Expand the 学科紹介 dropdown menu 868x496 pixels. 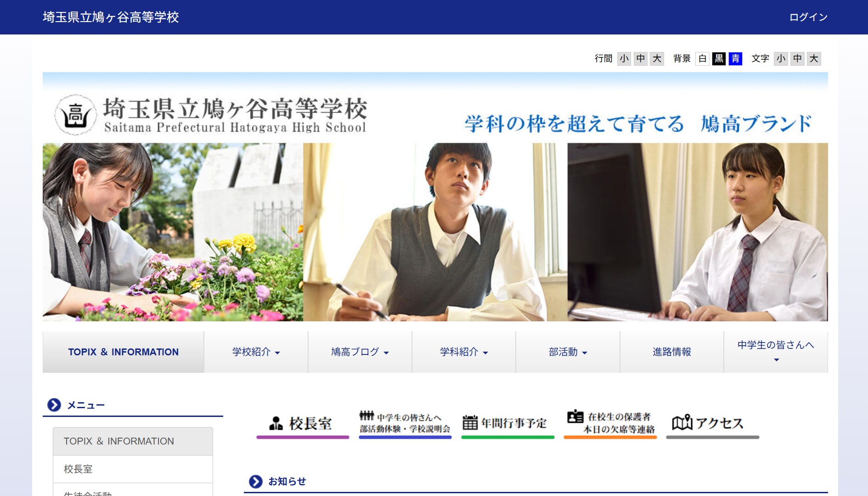(464, 352)
